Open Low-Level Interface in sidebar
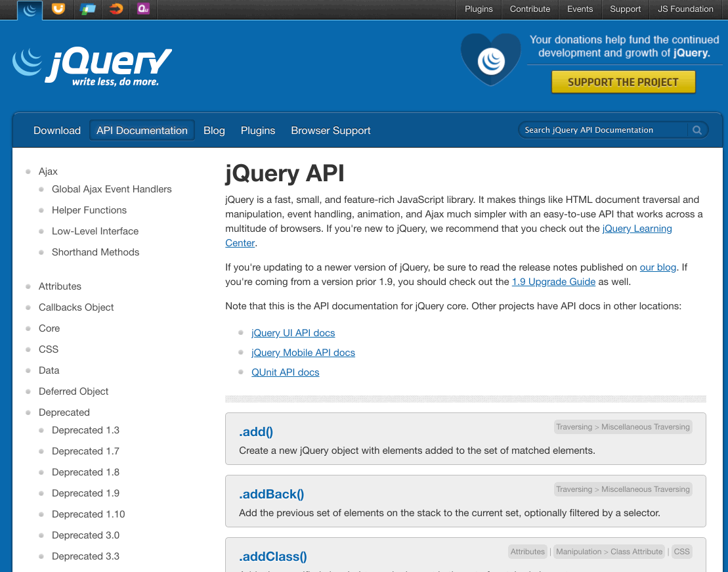Image resolution: width=728 pixels, height=572 pixels. 95,231
